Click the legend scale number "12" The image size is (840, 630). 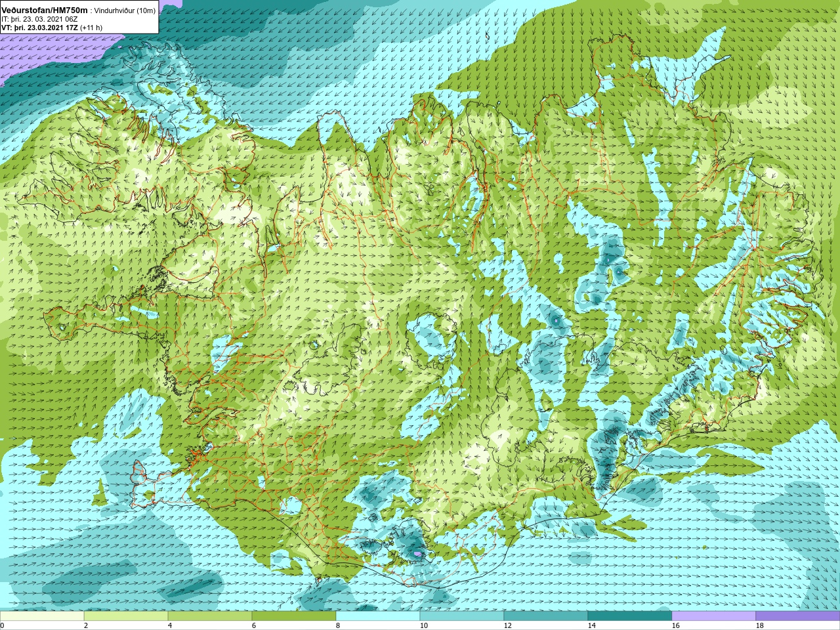click(507, 625)
